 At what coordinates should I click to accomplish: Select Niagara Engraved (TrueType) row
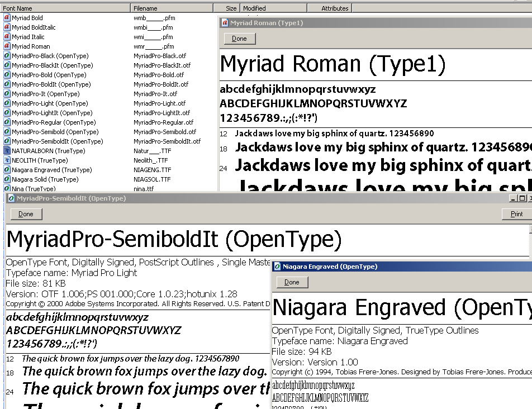tap(52, 169)
